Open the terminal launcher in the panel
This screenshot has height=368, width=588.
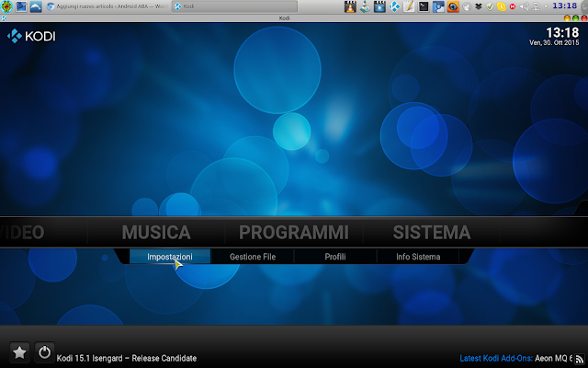[424, 6]
